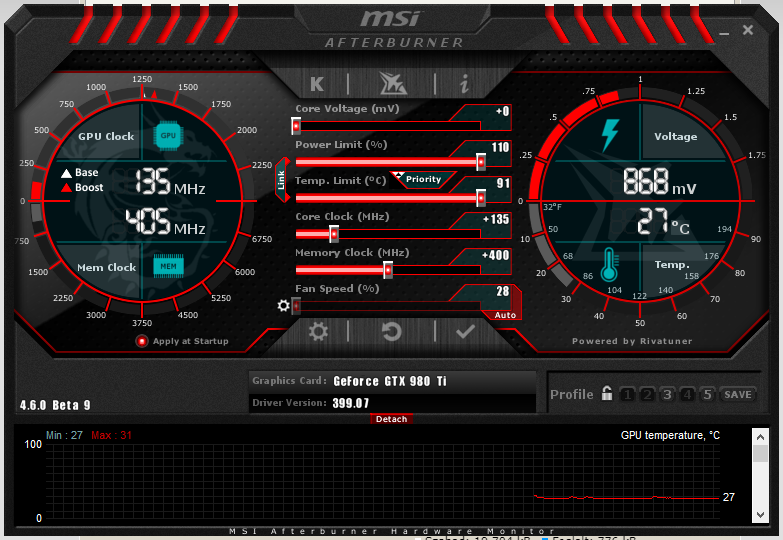
Task: Launch the OC Scanner jet icon
Action: pyautogui.click(x=393, y=83)
